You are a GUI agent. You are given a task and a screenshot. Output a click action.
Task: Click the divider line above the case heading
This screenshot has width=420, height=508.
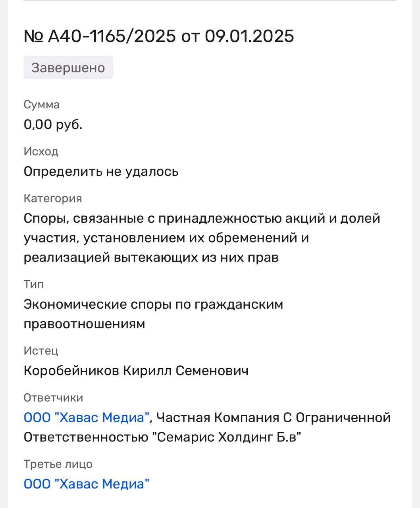[210, 1]
